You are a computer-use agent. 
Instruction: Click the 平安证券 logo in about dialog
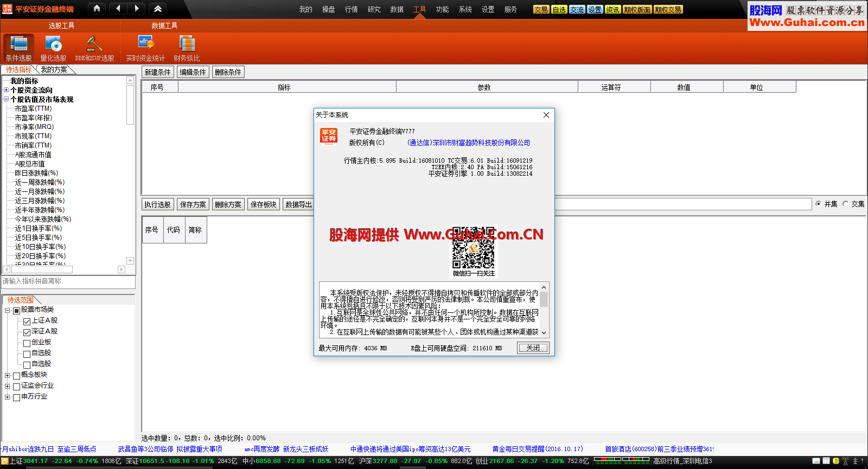[329, 136]
